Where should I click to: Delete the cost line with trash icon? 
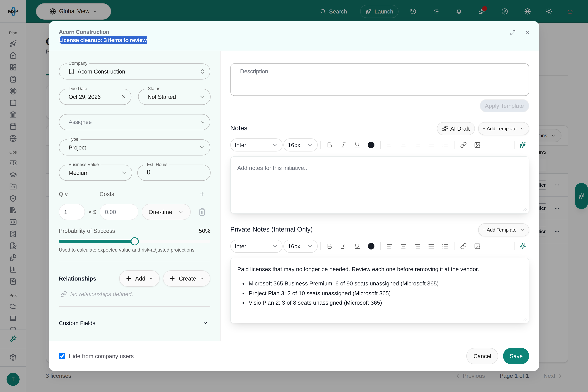(x=202, y=212)
